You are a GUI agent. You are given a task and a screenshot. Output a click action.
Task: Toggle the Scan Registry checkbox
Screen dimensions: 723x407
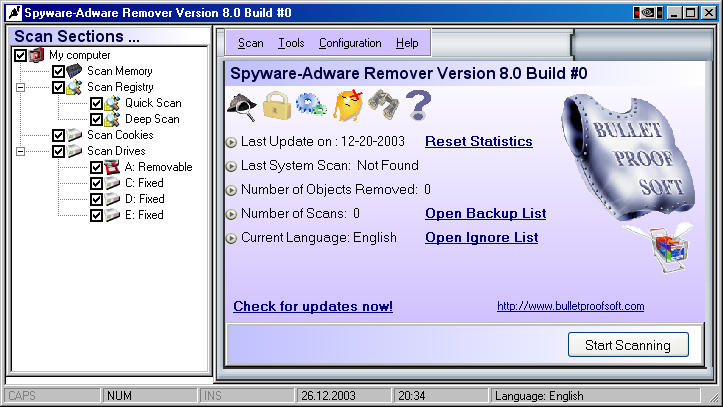click(58, 88)
